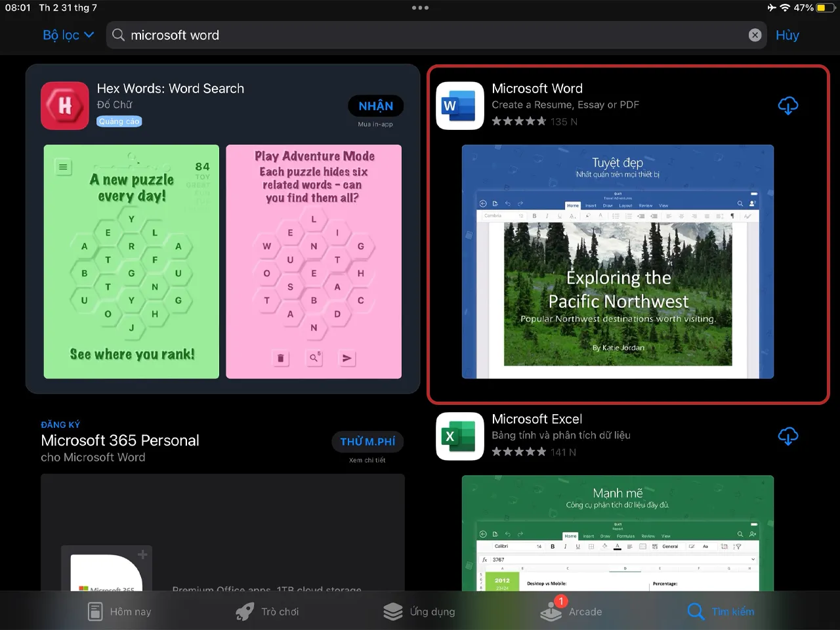Select the Ứng dụng tab
The width and height of the screenshot is (840, 630).
pyautogui.click(x=419, y=611)
